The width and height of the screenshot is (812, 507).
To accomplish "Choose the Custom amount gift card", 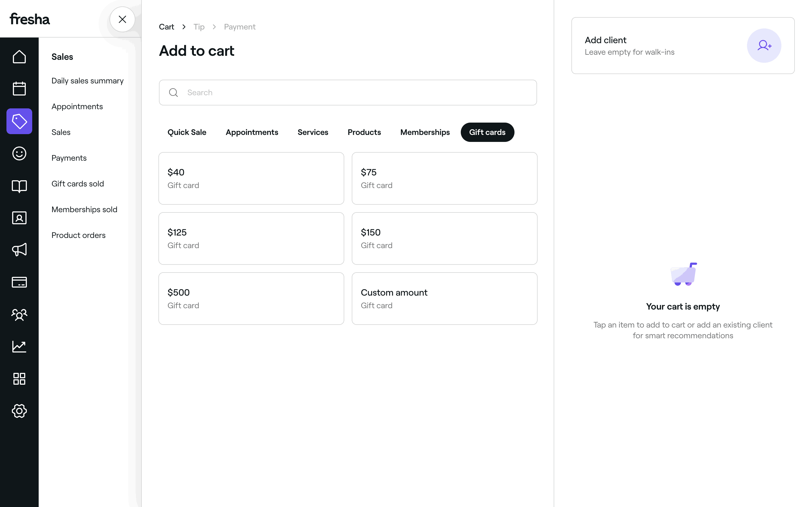I will (444, 298).
